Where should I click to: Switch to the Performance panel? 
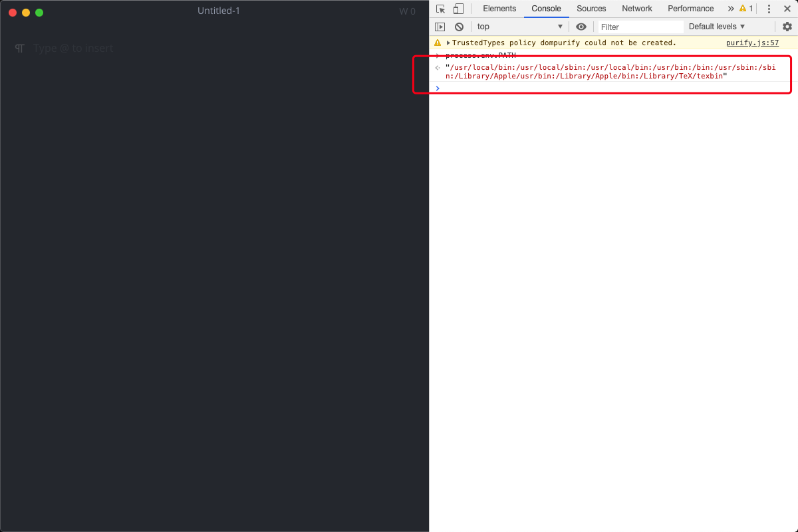point(690,9)
